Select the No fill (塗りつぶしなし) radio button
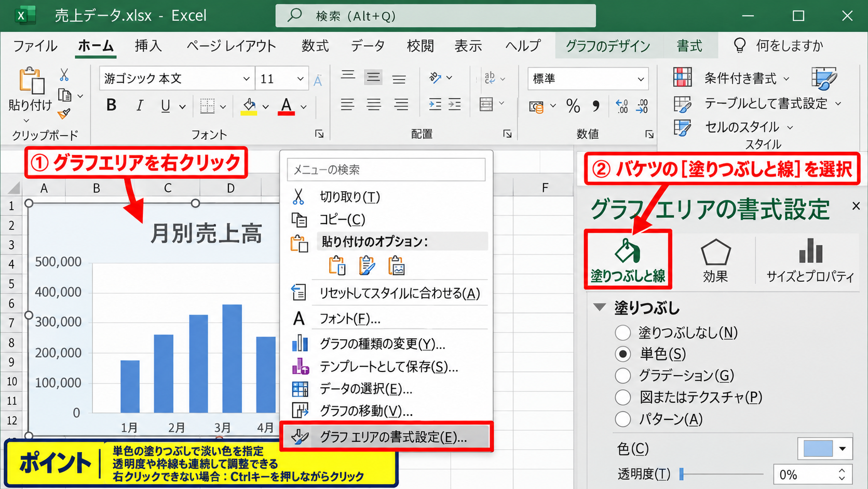Viewport: 868px width, 489px height. (x=622, y=333)
